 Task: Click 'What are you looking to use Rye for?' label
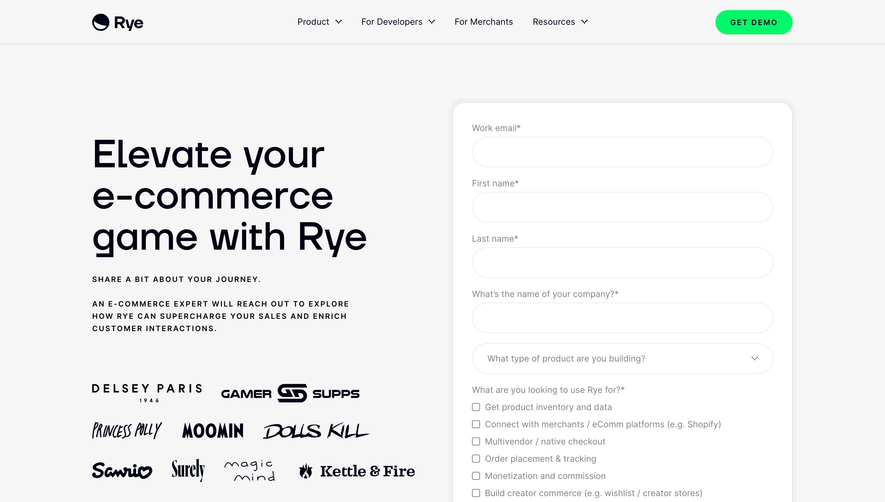tap(548, 390)
